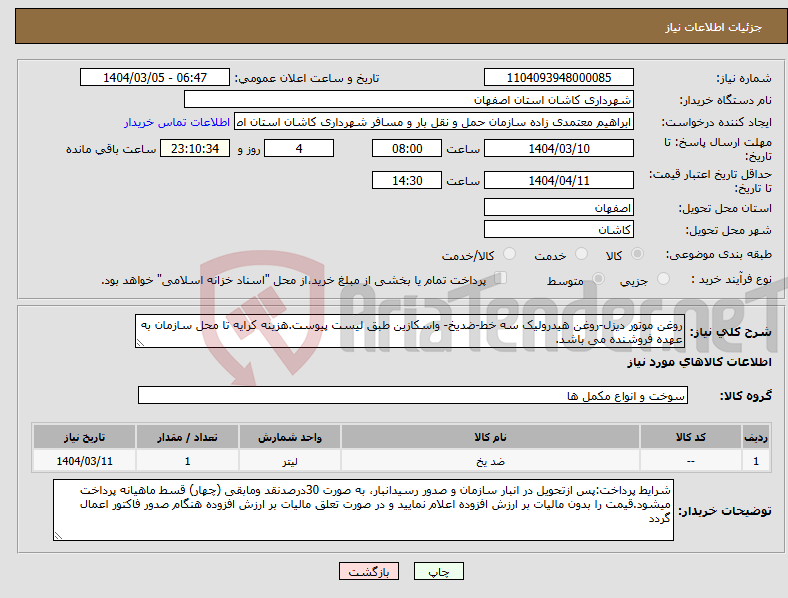Screen dimensions: 788x598
Task: Click the delivery city field کاشان
Action: (559, 230)
